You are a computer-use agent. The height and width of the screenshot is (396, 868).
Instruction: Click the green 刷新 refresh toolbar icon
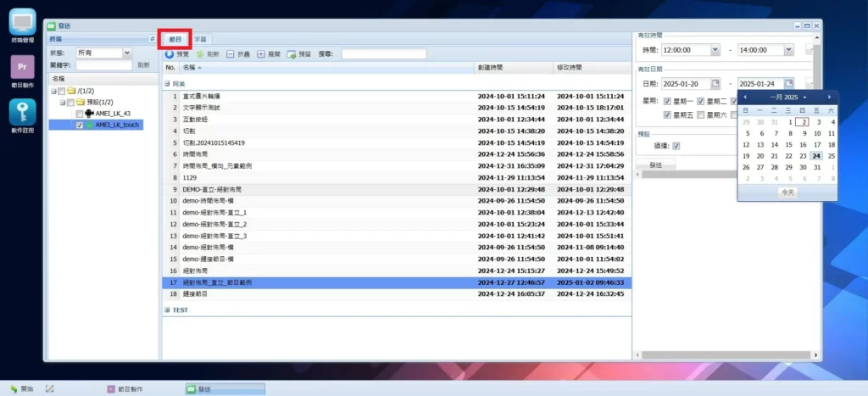coord(201,53)
